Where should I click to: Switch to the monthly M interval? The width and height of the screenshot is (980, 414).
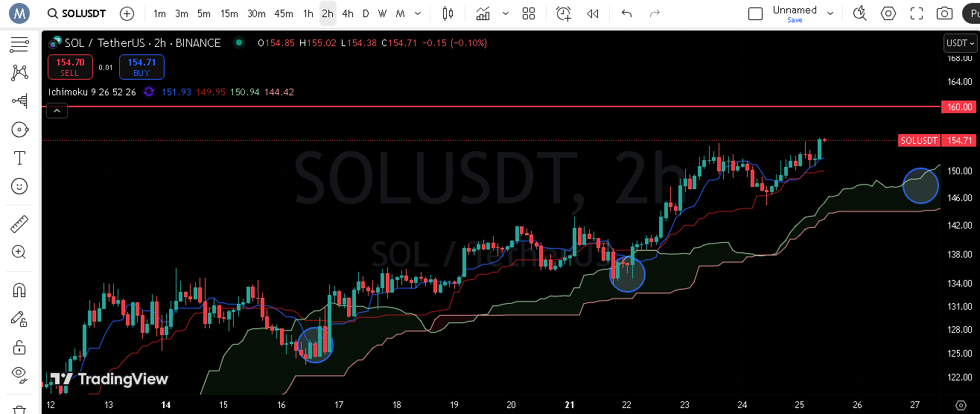tap(401, 13)
